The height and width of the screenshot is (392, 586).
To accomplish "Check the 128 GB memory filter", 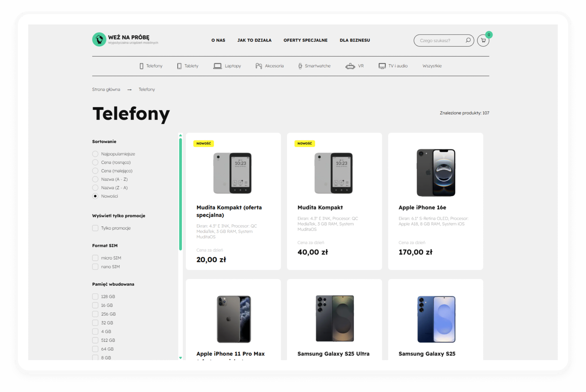I will coord(95,296).
